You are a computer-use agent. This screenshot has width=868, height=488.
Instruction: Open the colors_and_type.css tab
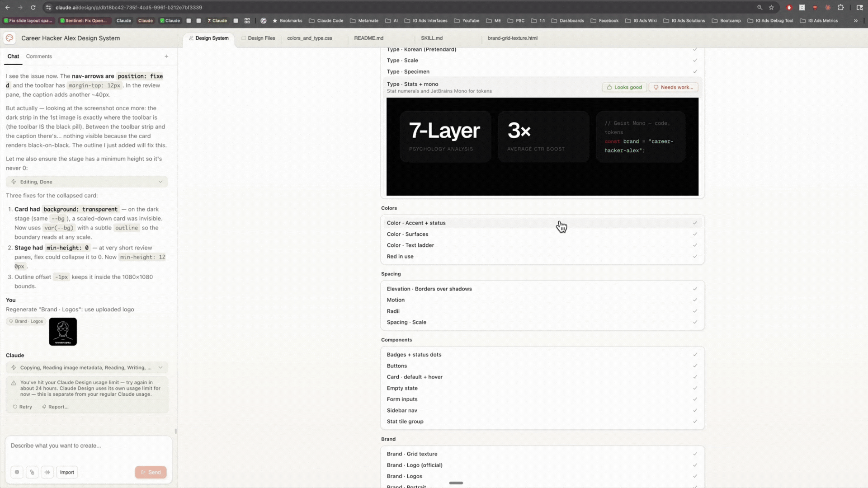pyautogui.click(x=310, y=38)
